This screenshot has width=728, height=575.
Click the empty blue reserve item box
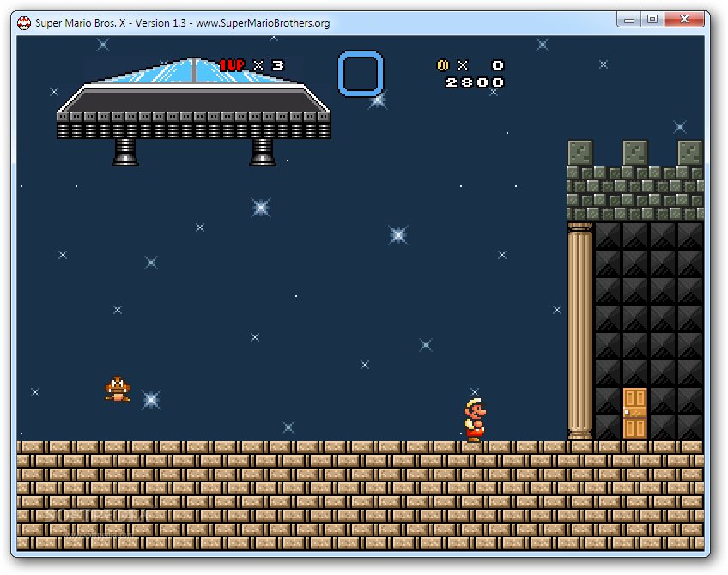tap(361, 74)
